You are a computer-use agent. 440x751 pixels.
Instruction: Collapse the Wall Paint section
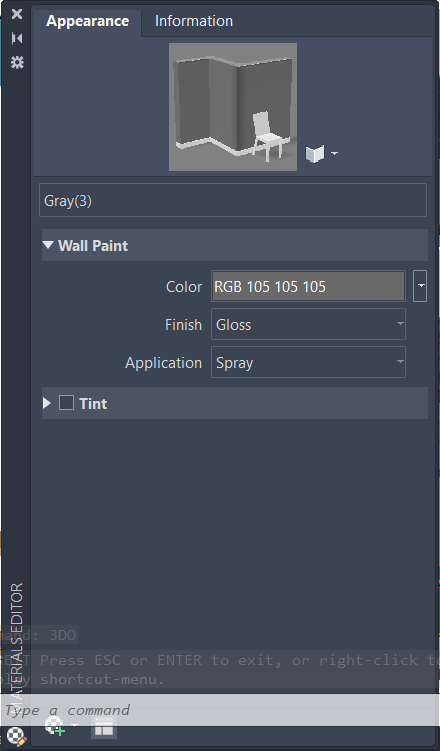coord(48,245)
